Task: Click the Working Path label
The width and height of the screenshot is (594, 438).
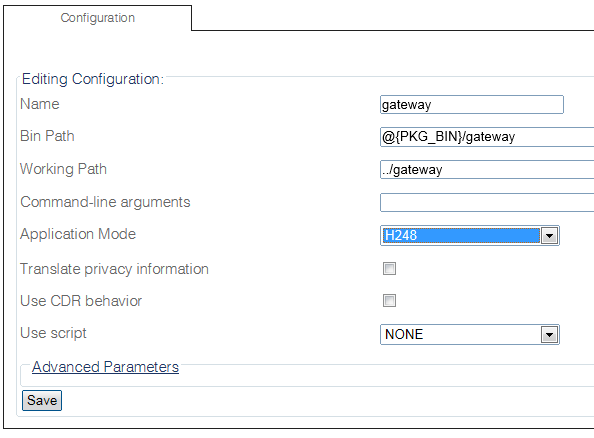Action: [63, 169]
